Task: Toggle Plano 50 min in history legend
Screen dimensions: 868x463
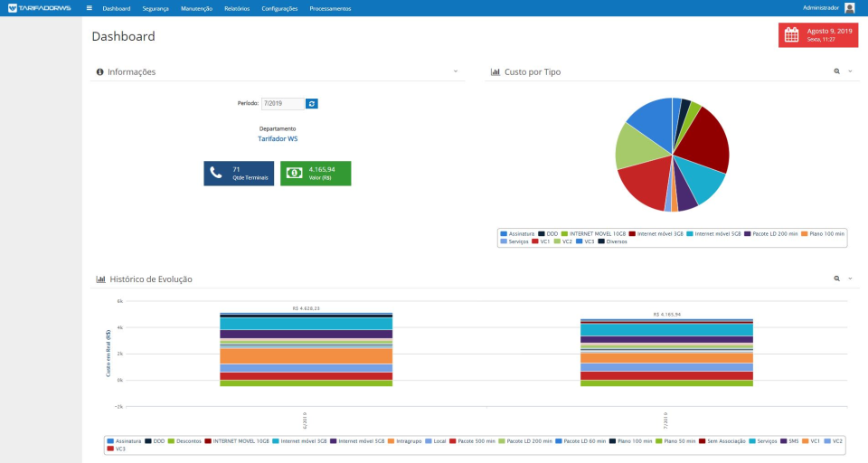Action: tap(675, 441)
